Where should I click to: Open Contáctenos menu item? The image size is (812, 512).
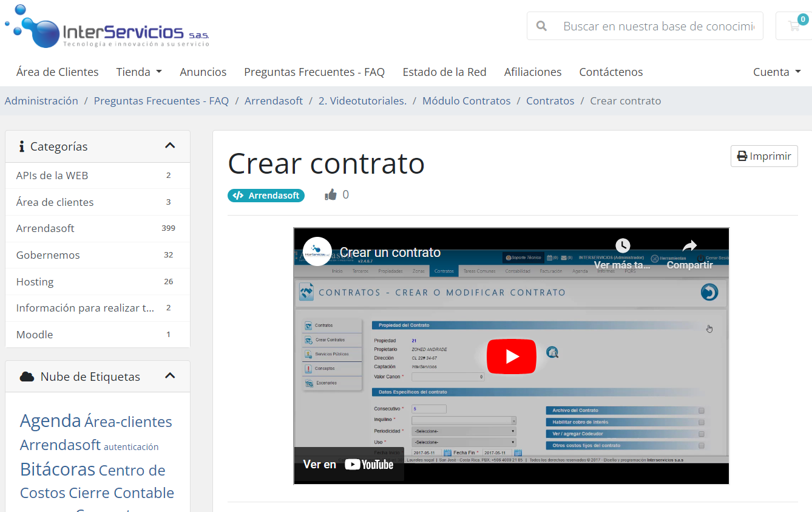pyautogui.click(x=611, y=72)
